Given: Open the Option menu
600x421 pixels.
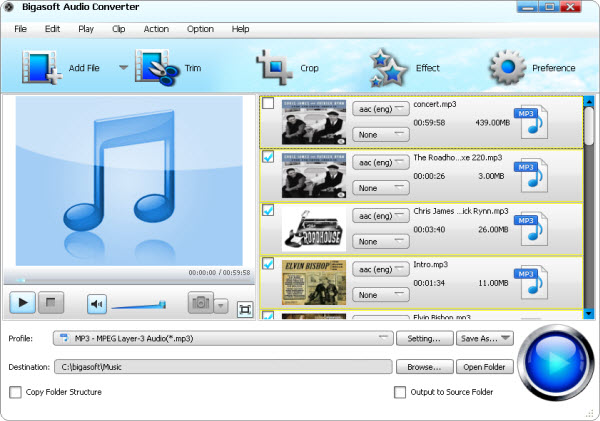Looking at the screenshot, I should click(x=200, y=29).
